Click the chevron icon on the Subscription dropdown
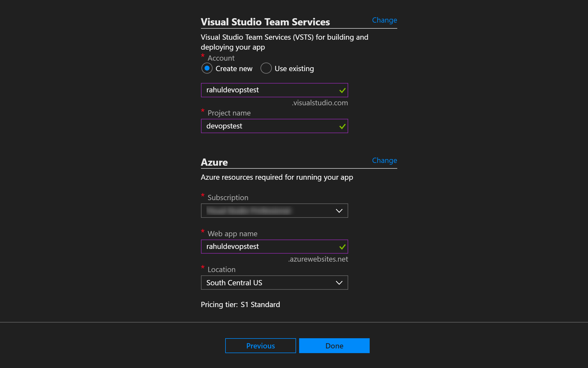The height and width of the screenshot is (368, 588). (339, 211)
